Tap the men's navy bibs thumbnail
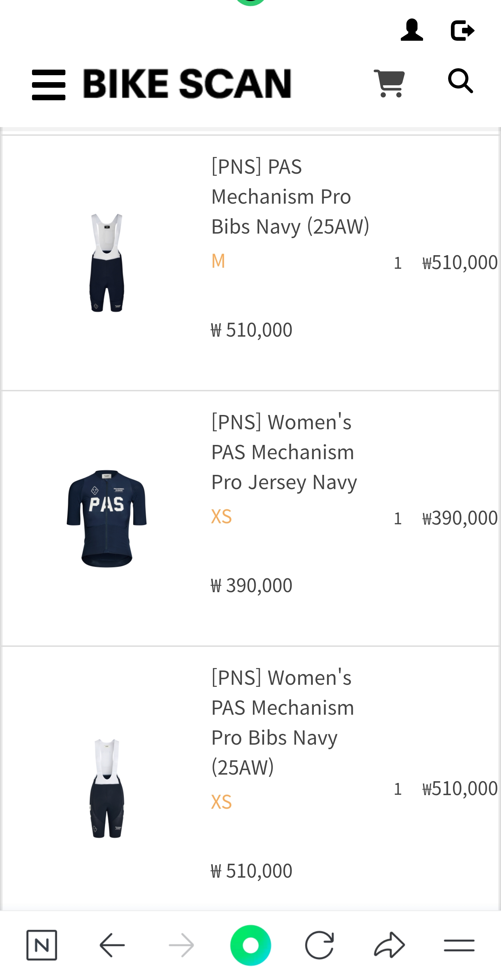The height and width of the screenshot is (980, 501). (x=107, y=262)
